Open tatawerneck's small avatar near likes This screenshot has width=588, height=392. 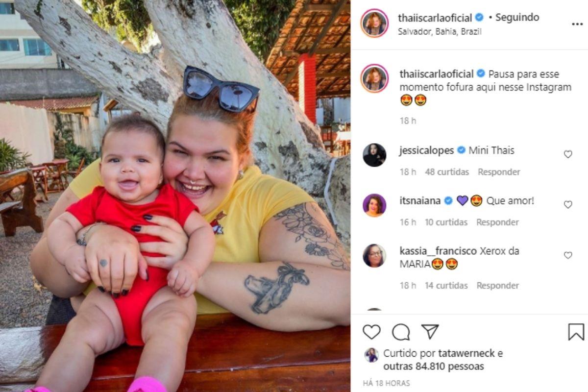click(x=371, y=355)
